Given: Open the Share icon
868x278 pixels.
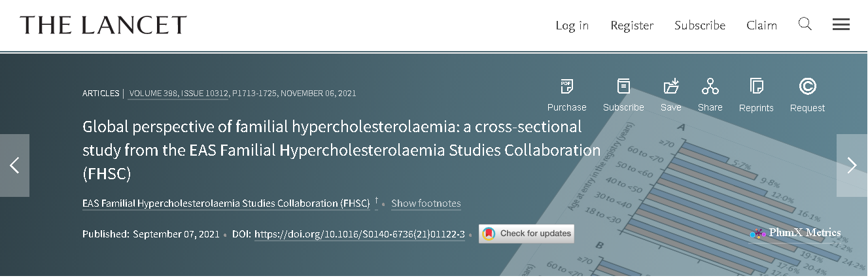Looking at the screenshot, I should [x=710, y=86].
